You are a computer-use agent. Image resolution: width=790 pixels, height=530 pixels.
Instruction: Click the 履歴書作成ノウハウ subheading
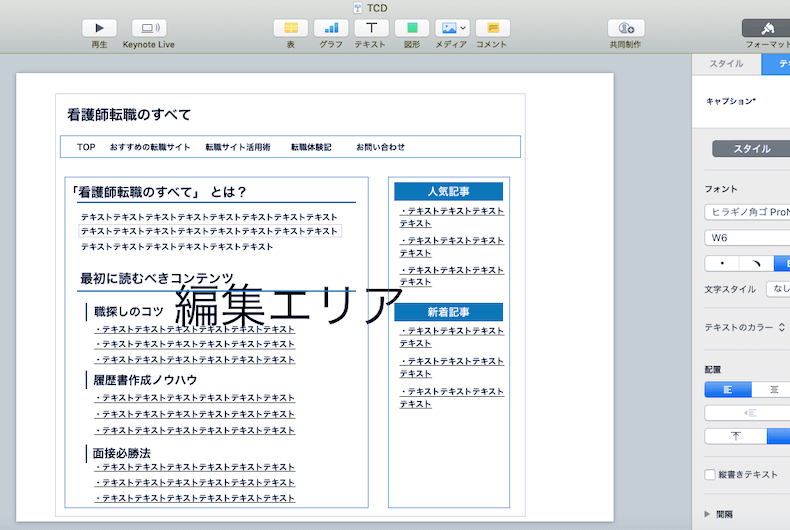(145, 380)
